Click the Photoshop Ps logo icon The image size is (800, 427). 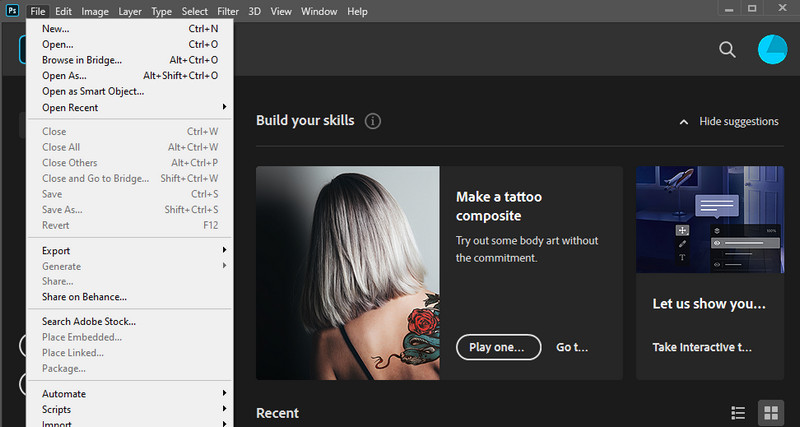[11, 11]
